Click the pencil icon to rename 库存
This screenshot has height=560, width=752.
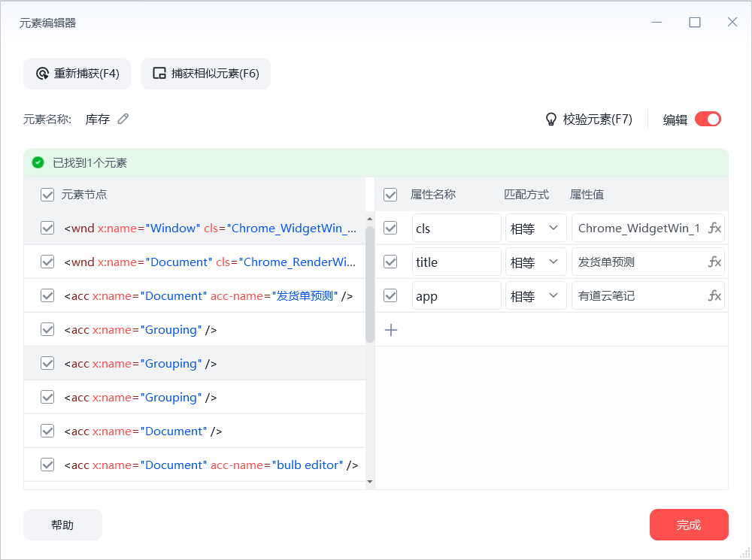[x=123, y=119]
